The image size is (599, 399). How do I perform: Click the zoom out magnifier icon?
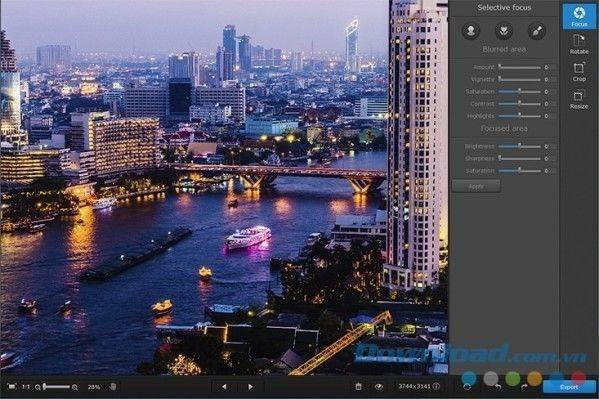pos(38,387)
